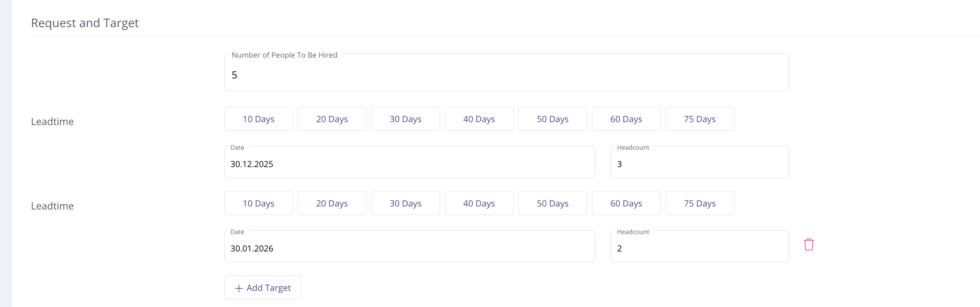Image resolution: width=980 pixels, height=307 pixels.
Task: Set first leadtime to 50 Days
Action: pyautogui.click(x=553, y=119)
